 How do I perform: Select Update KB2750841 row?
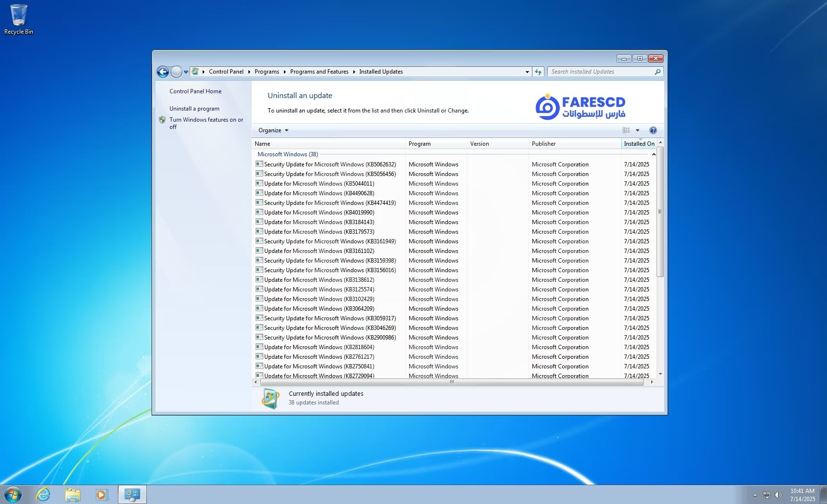454,366
